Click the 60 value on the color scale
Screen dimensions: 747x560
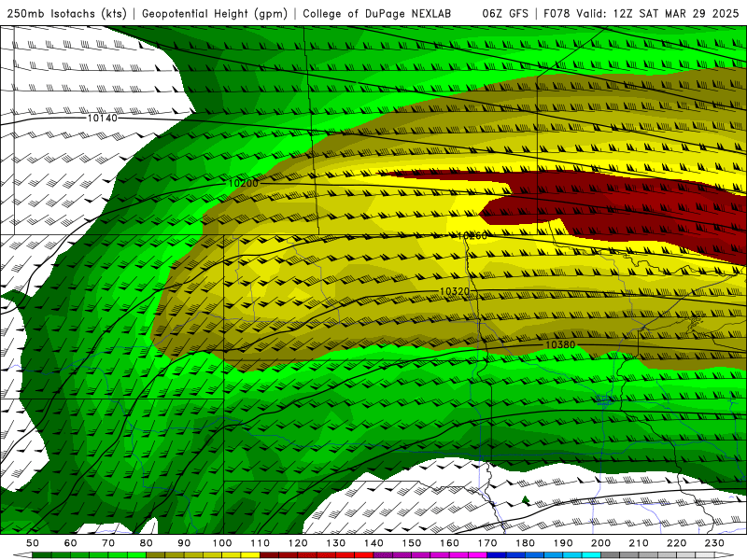coord(71,543)
